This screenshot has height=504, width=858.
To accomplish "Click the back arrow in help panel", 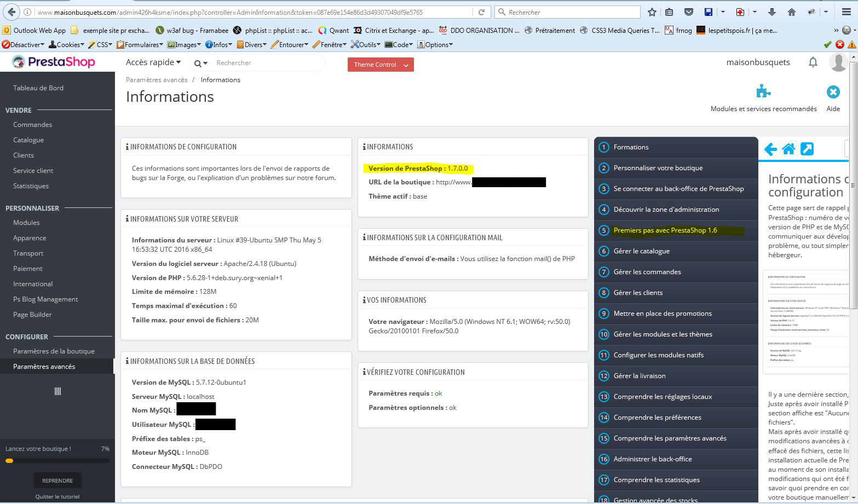I will [x=770, y=149].
